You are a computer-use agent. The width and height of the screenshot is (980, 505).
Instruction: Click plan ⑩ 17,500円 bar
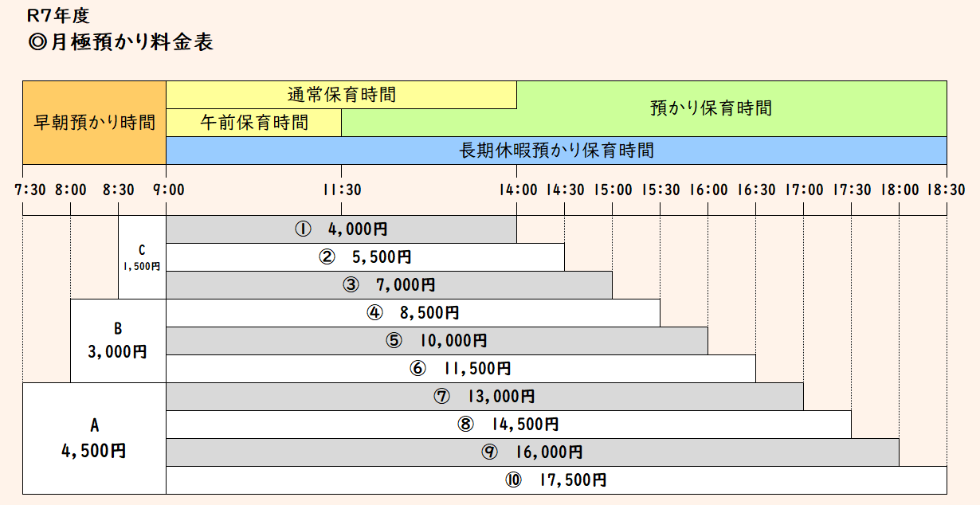(x=557, y=480)
